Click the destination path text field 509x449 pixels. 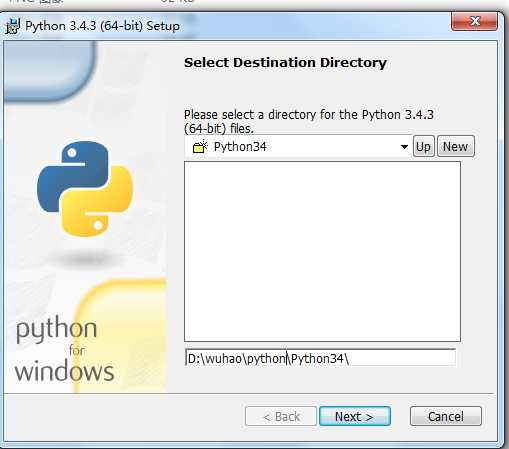[320, 358]
